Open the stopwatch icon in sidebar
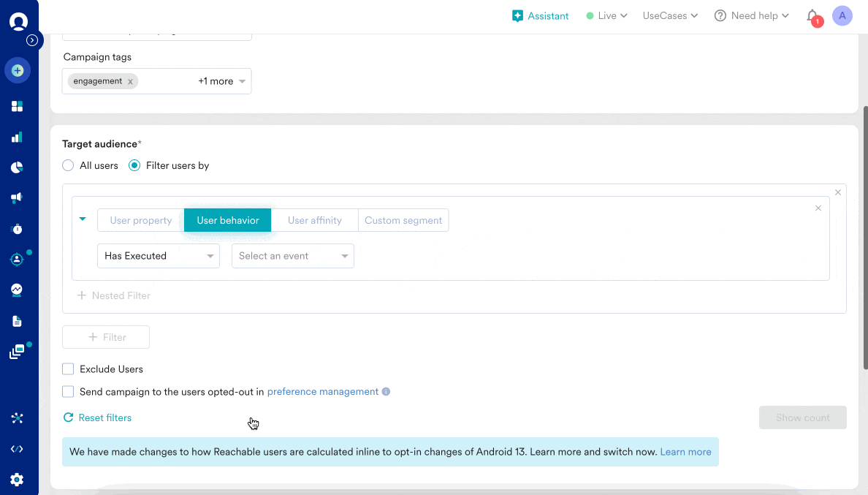This screenshot has height=495, width=868. [x=17, y=229]
